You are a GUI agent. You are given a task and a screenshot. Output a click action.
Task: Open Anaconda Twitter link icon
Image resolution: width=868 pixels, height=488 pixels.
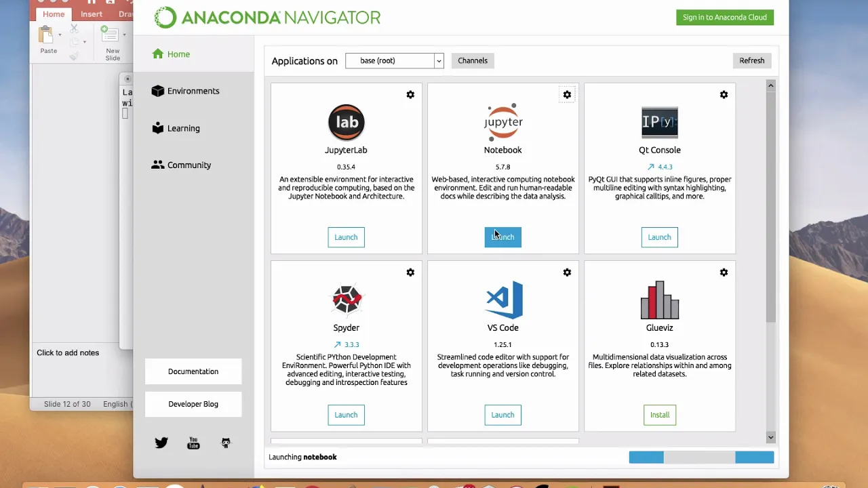(x=161, y=443)
